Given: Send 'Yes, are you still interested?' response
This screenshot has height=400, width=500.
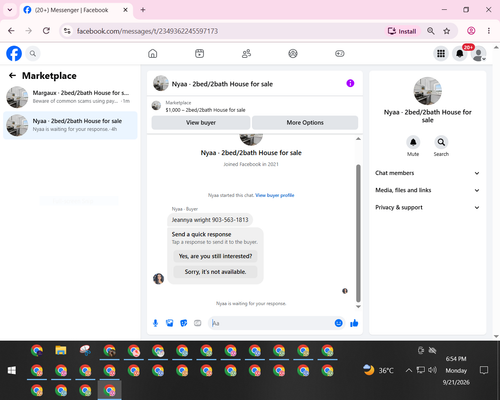Looking at the screenshot, I should (x=215, y=256).
